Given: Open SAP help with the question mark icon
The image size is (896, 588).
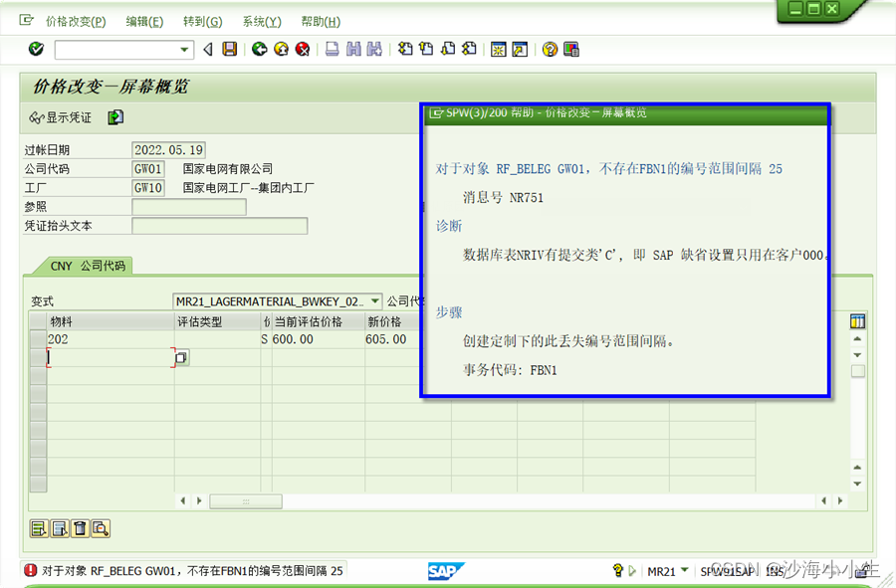Looking at the screenshot, I should coord(548,49).
